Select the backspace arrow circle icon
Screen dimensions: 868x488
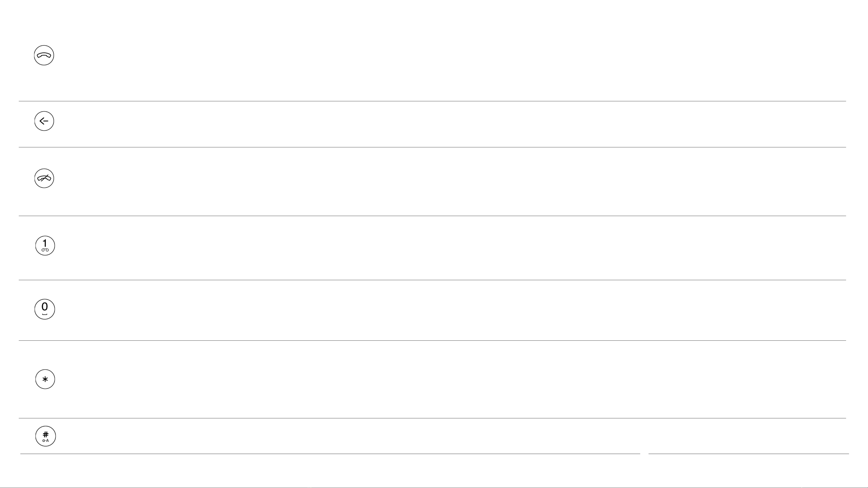[44, 121]
